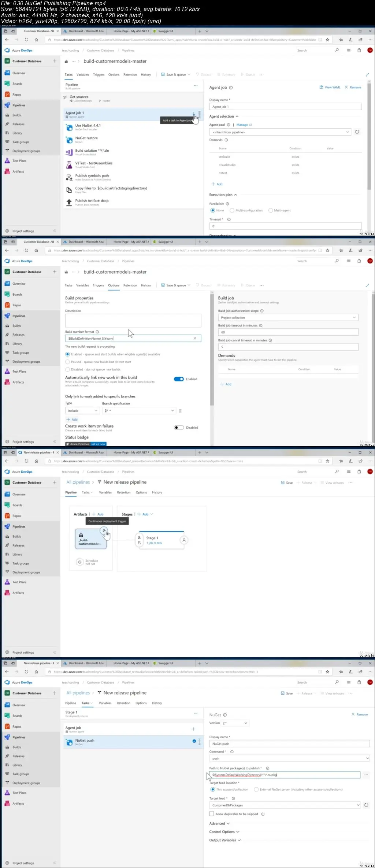Open the inherit from pipeline Agent pool dropdown
This screenshot has width=375, height=868.
tap(280, 132)
